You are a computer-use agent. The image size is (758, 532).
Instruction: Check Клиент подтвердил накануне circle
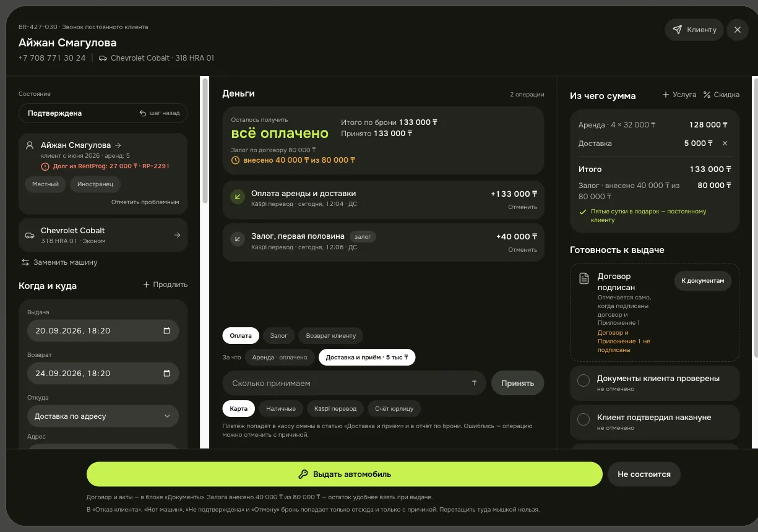tap(584, 420)
